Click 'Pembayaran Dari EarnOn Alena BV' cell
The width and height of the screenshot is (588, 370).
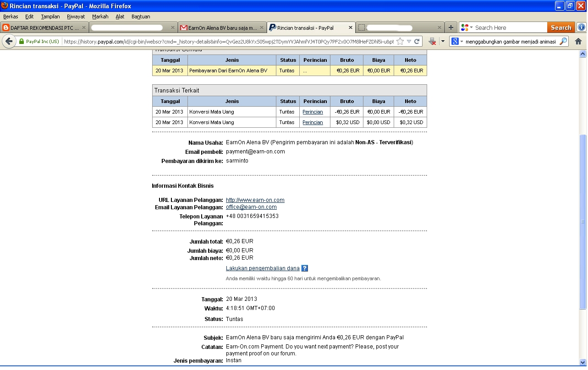click(232, 71)
